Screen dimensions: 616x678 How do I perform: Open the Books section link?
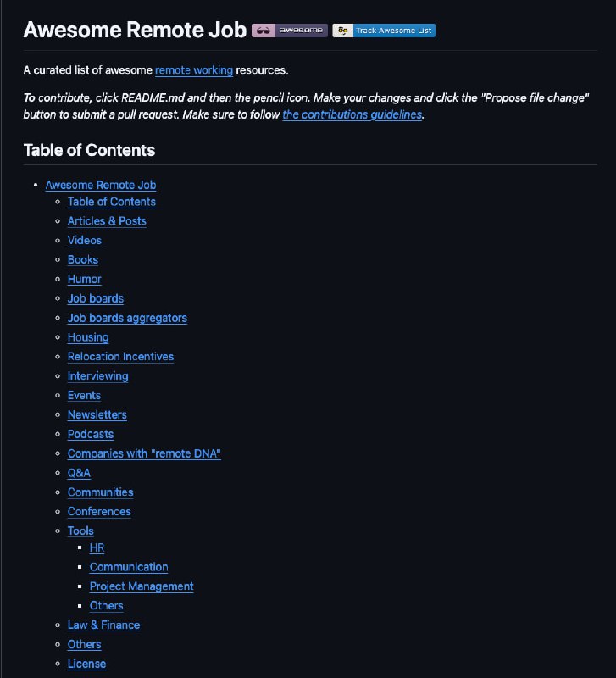[83, 260]
